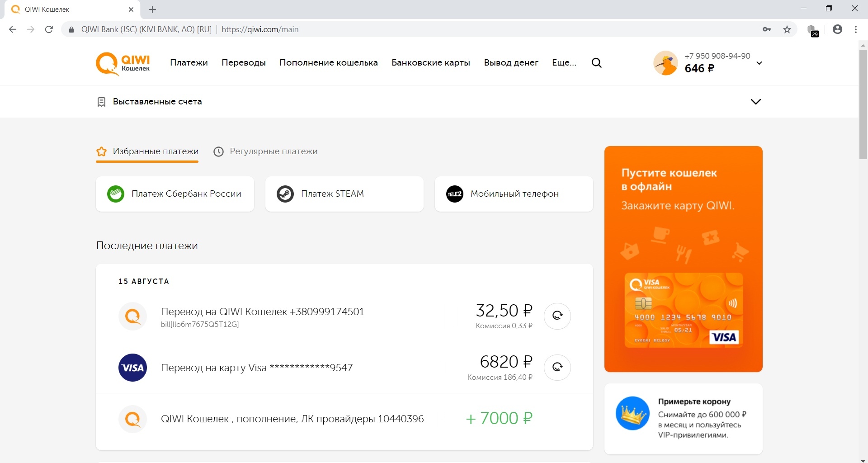868x463 pixels.
Task: Open Пополнение кошелька menu item
Action: (x=329, y=63)
